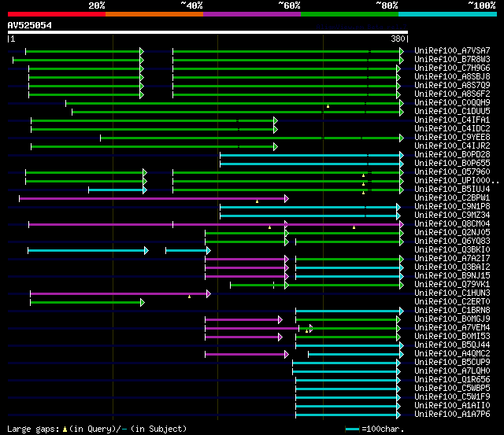504x435 pixels.
Task: Click the white AV525054 query bar
Action: pyautogui.click(x=208, y=32)
